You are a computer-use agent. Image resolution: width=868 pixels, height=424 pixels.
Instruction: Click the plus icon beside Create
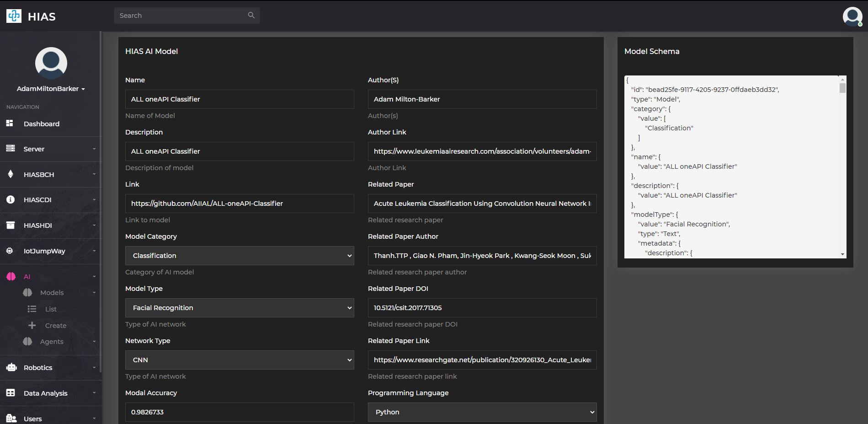(32, 325)
